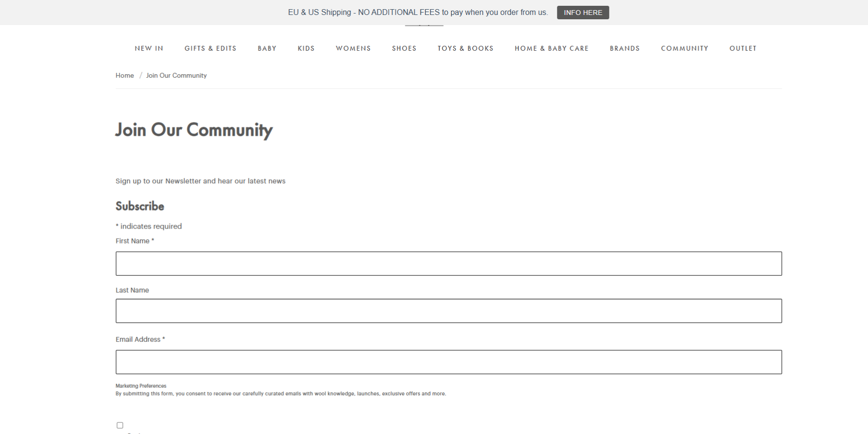Screen dimensions: 868x434
Task: Click the Join Our Community page heading
Action: [x=194, y=130]
